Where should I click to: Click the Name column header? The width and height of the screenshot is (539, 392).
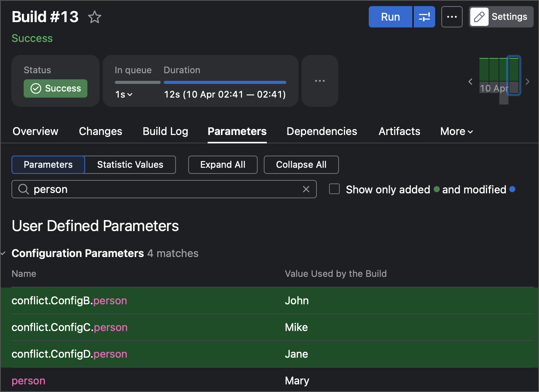coord(24,274)
